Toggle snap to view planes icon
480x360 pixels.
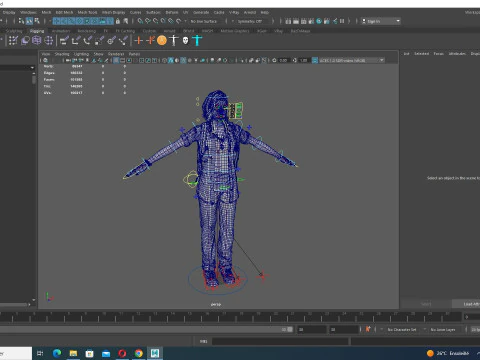click(171, 21)
